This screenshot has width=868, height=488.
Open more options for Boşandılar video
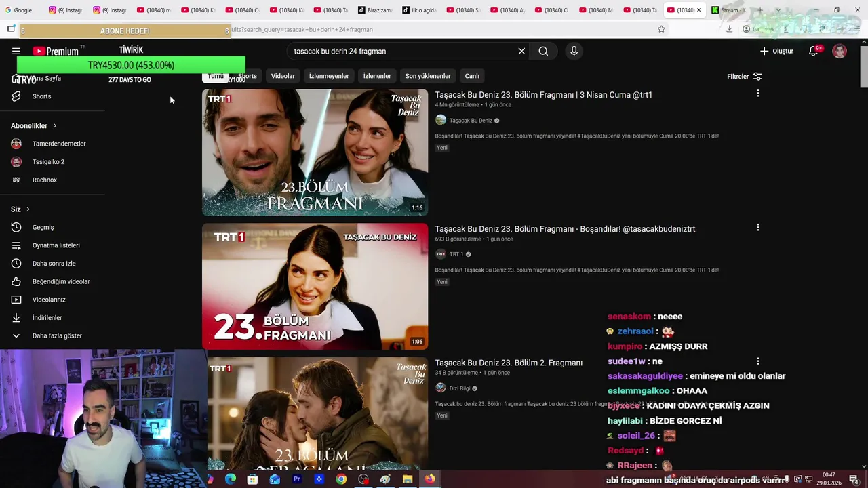point(757,228)
